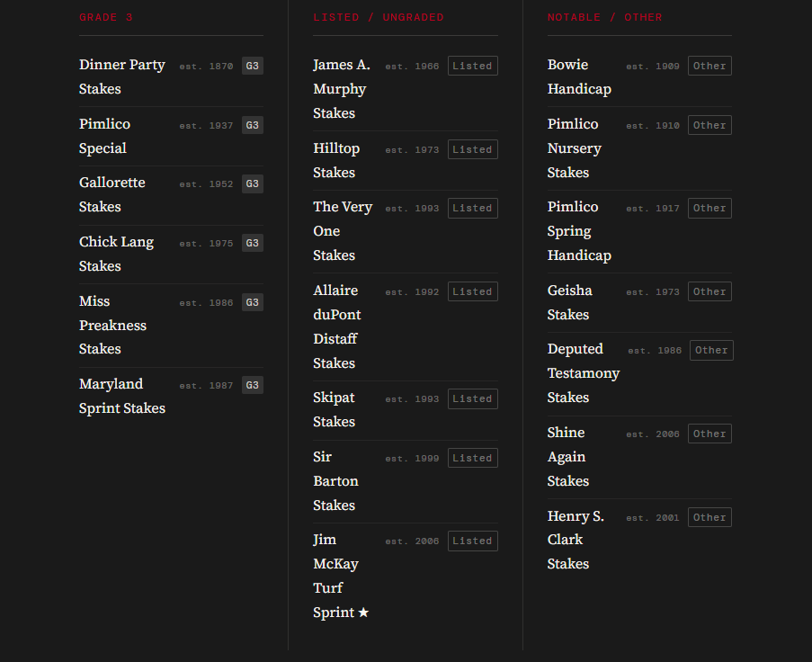Click the est. 1909 year label
The width and height of the screenshot is (812, 662).
pos(653,67)
